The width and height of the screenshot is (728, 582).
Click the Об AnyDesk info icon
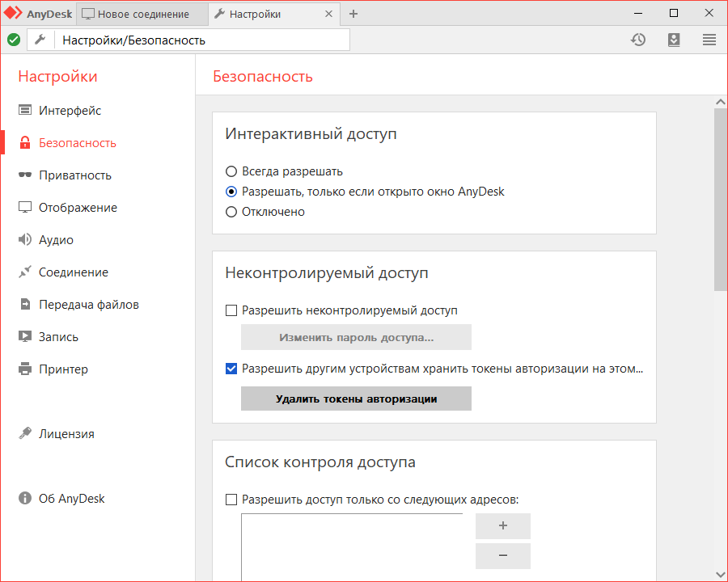point(24,498)
